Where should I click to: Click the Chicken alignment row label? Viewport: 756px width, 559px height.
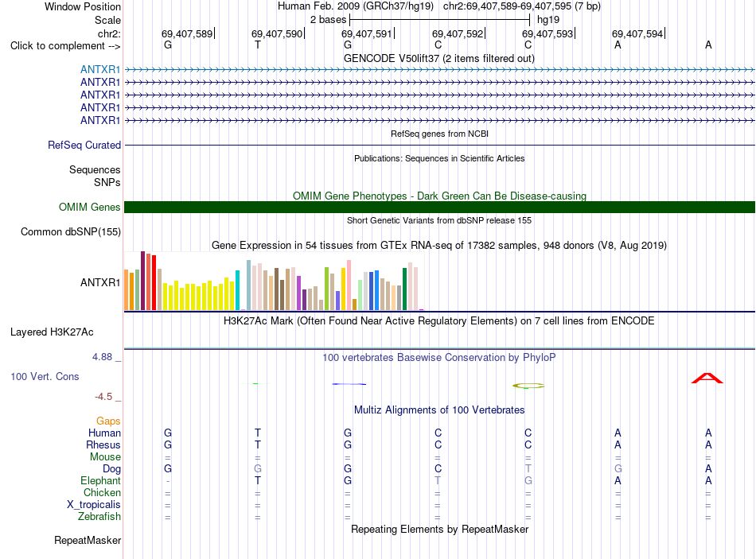click(102, 492)
